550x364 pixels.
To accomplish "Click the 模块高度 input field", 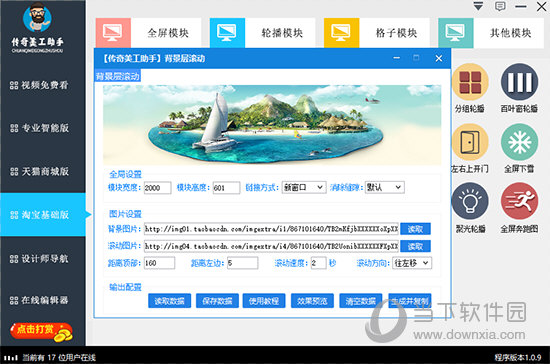I will [226, 188].
